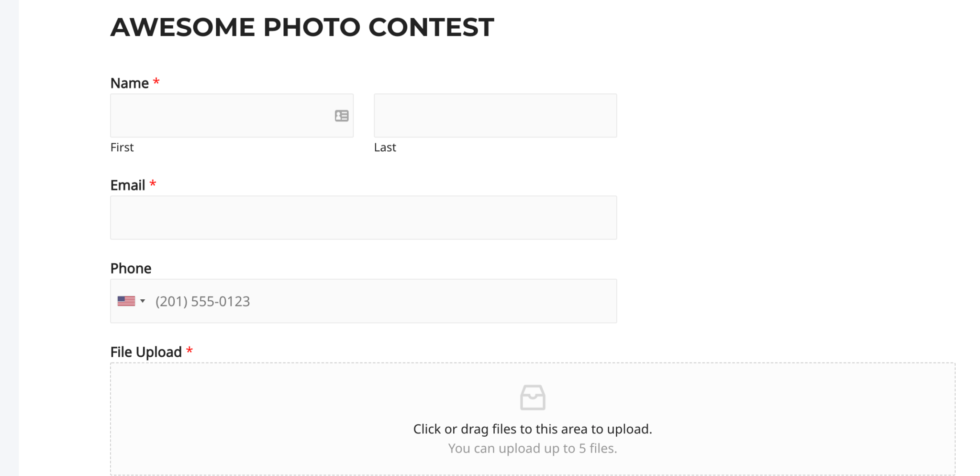Click the upload tray icon
Image resolution: width=980 pixels, height=476 pixels.
533,397
